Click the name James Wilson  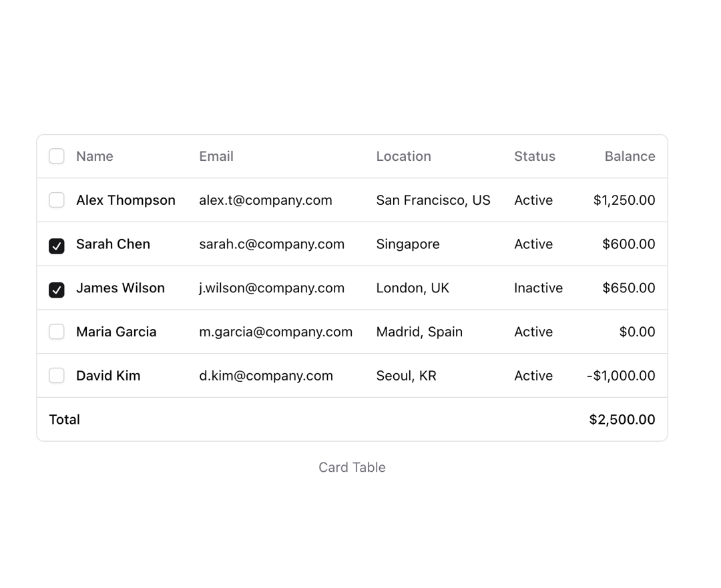[120, 288]
